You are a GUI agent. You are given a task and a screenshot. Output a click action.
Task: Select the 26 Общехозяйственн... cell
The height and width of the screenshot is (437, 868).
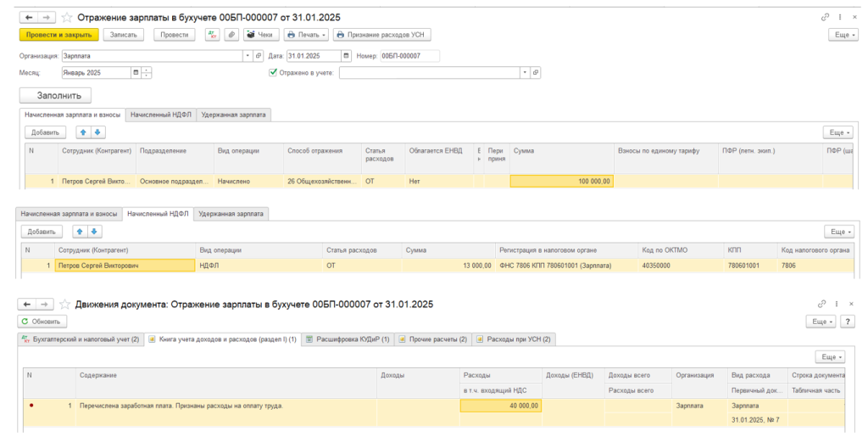point(323,181)
